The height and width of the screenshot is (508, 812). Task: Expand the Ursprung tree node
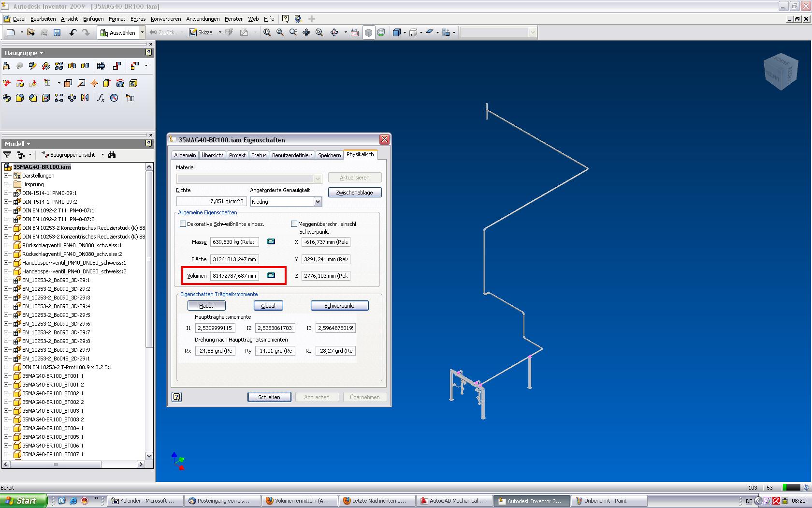coord(6,184)
